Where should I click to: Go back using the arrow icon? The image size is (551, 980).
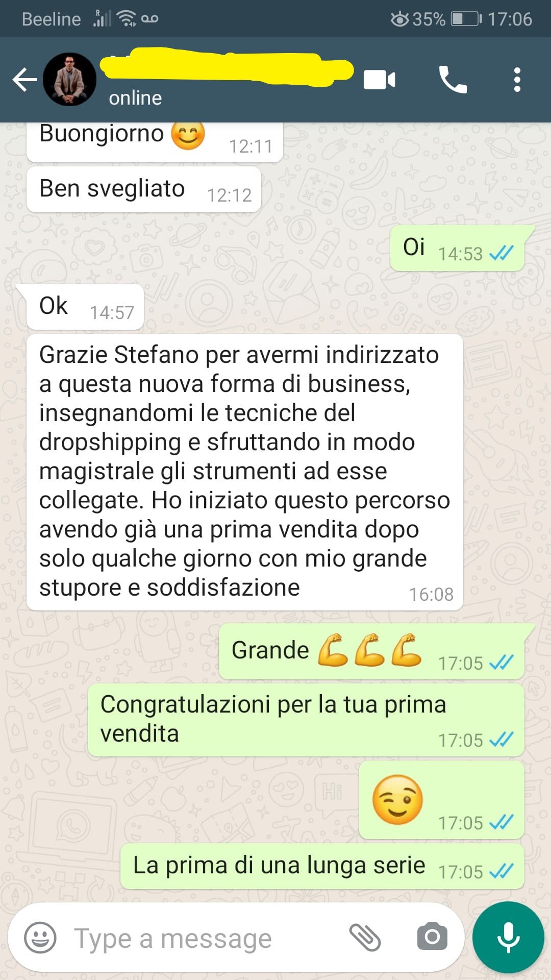(x=24, y=80)
